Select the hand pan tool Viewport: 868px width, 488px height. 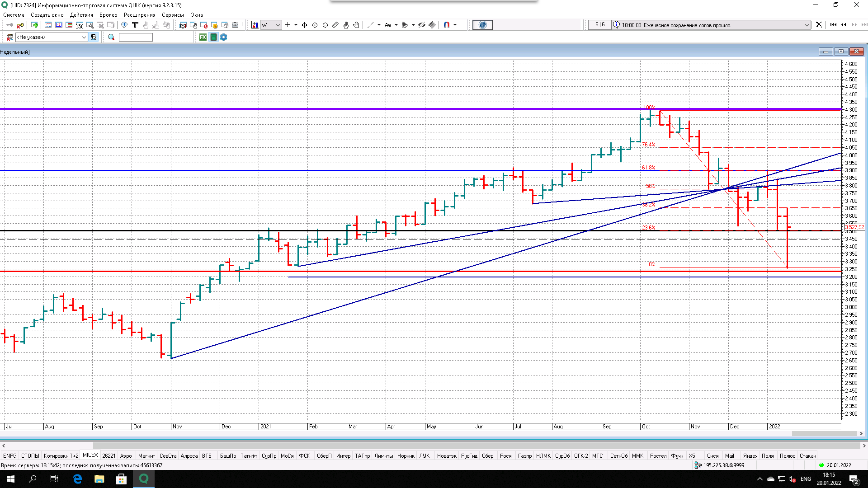tap(356, 25)
